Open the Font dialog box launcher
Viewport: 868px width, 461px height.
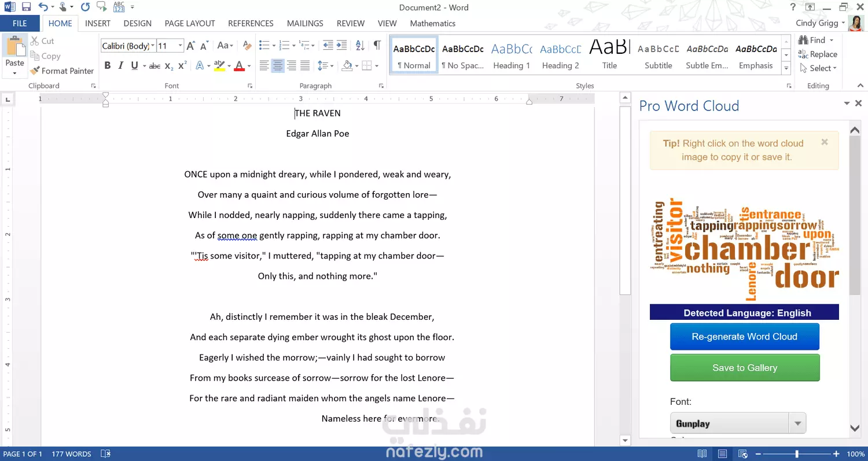(x=250, y=86)
